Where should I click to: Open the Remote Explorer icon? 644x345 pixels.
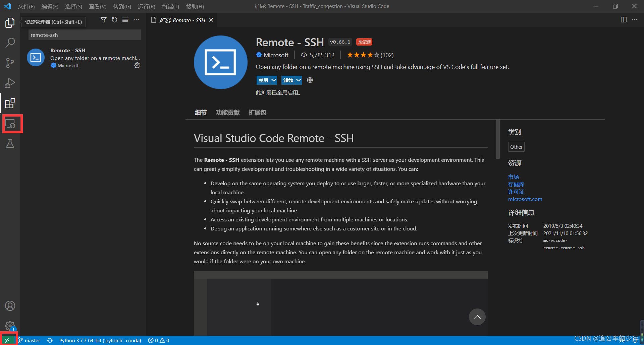[x=10, y=124]
